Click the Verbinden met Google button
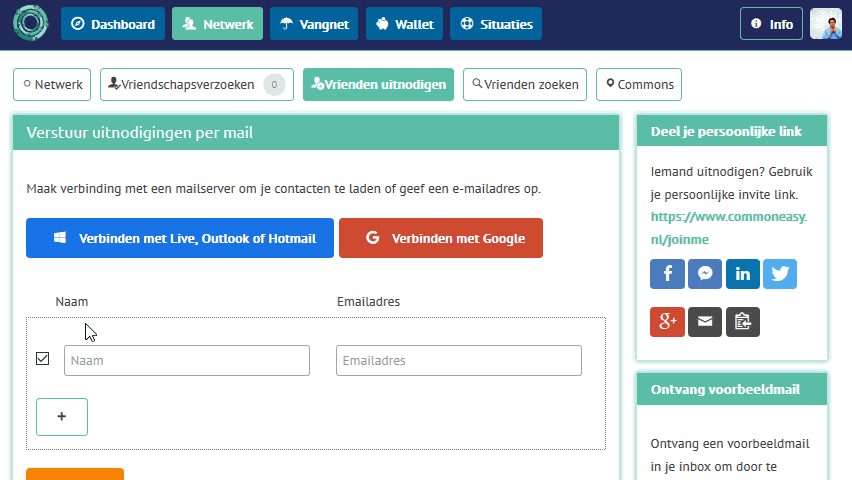852x480 pixels. 441,238
